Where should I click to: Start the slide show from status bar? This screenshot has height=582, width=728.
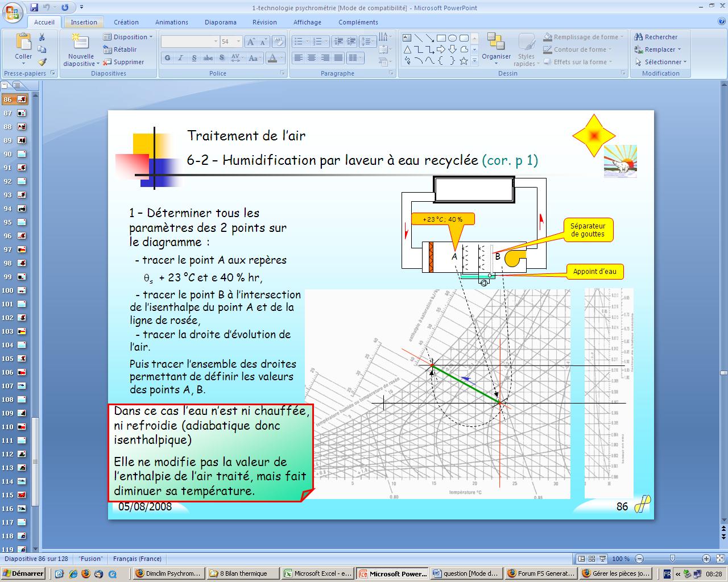pos(602,559)
